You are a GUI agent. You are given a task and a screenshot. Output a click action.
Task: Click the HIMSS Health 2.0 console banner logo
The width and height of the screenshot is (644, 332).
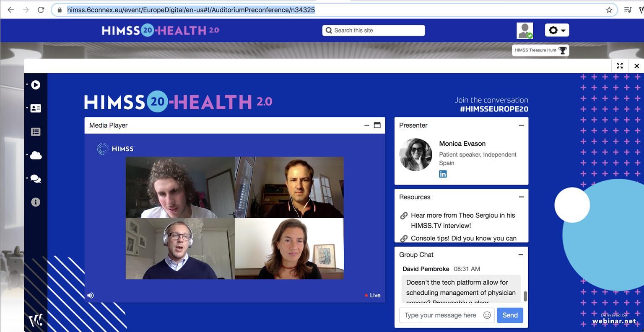(178, 101)
